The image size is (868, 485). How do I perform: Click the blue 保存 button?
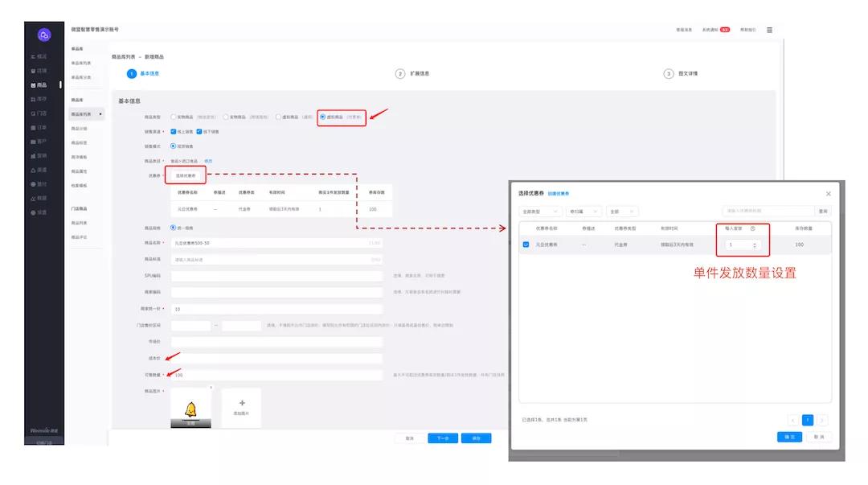tap(476, 438)
